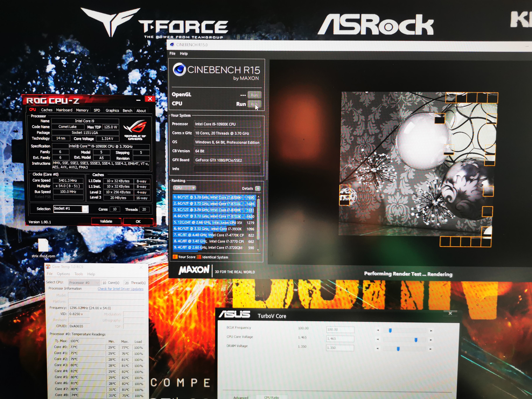Decrease CPU Core Voltage with left arrow
Viewport: 532px width, 399px height.
click(x=378, y=339)
